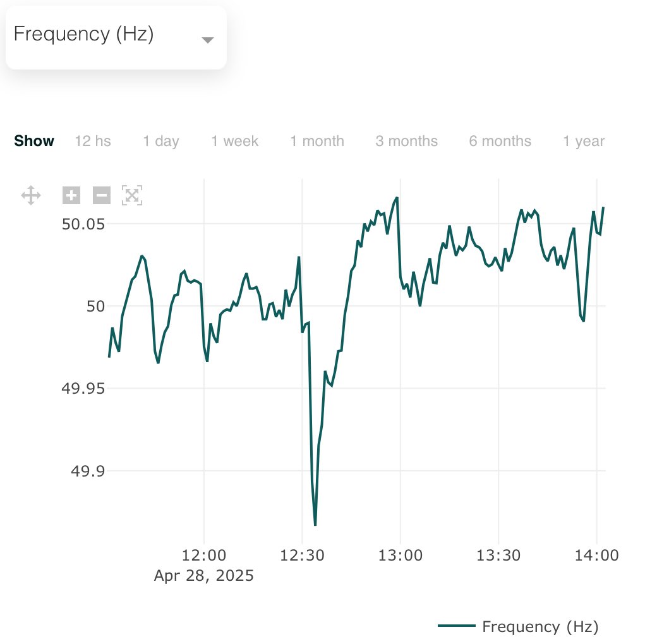Switch to the 1 day view

[160, 141]
